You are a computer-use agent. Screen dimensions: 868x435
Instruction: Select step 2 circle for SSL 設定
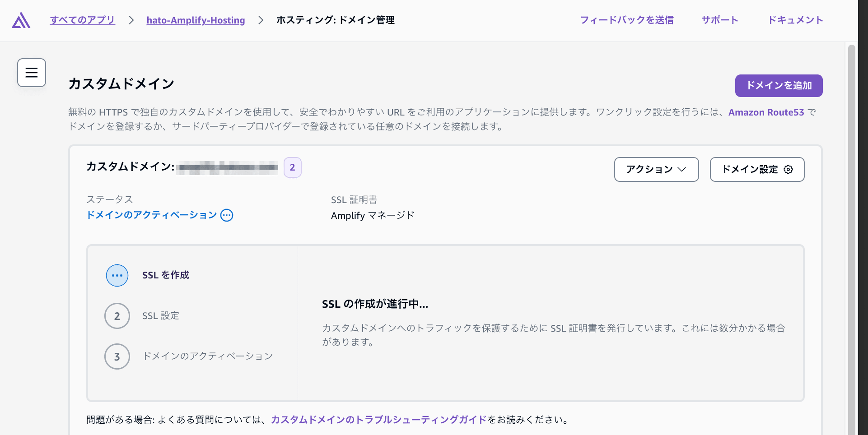117,316
